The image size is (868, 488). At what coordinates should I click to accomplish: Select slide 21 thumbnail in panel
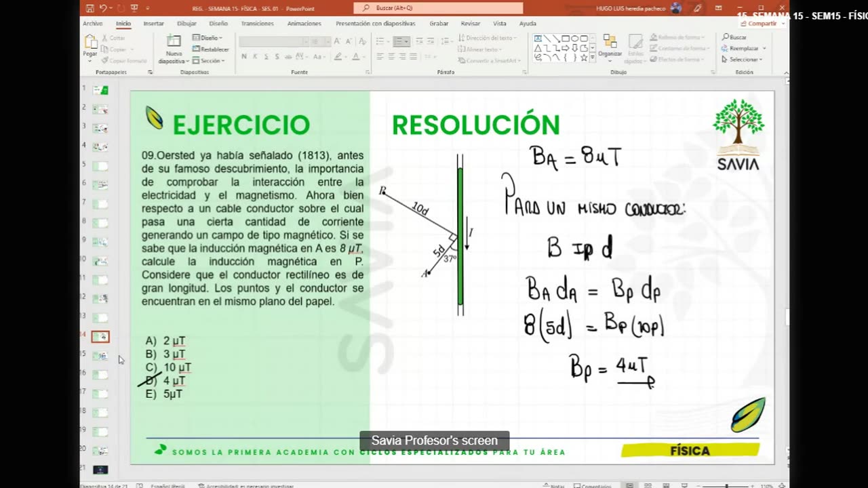(100, 469)
